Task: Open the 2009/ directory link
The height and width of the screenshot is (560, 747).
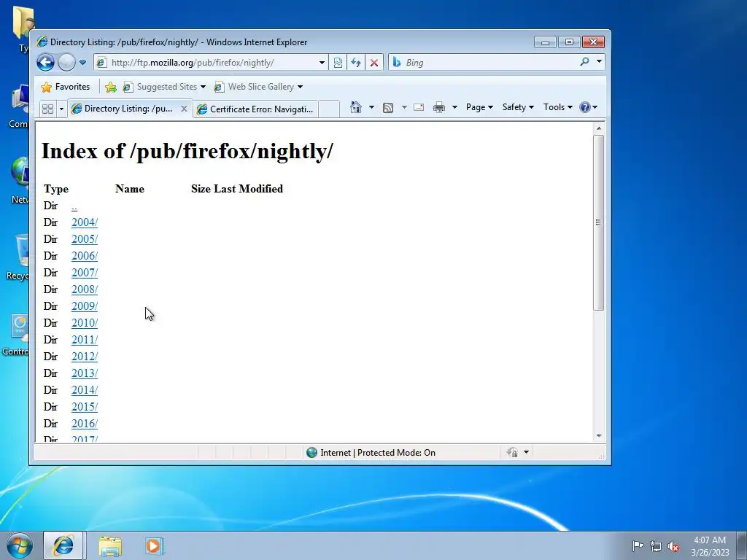Action: [85, 306]
